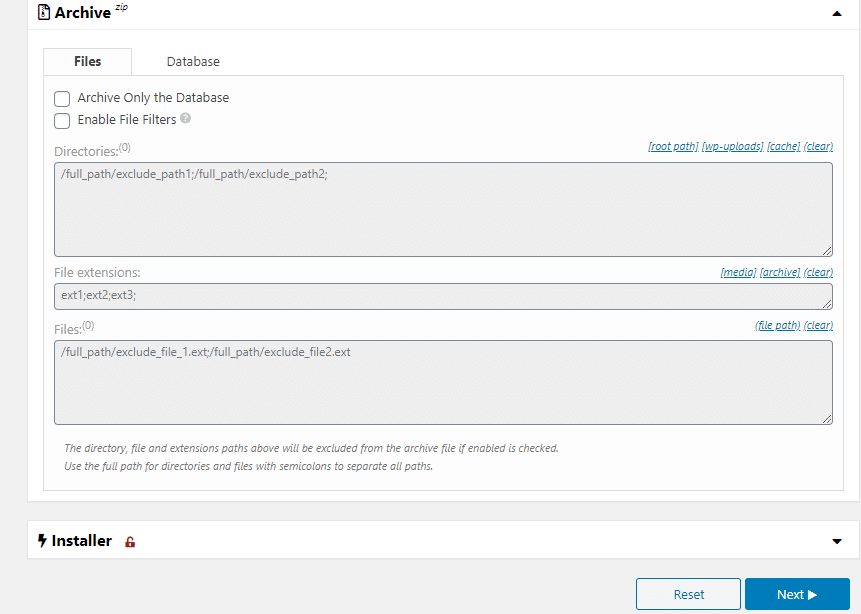Click the lock icon beside Installer
Viewport: 861px width, 614px height.
pyautogui.click(x=129, y=541)
